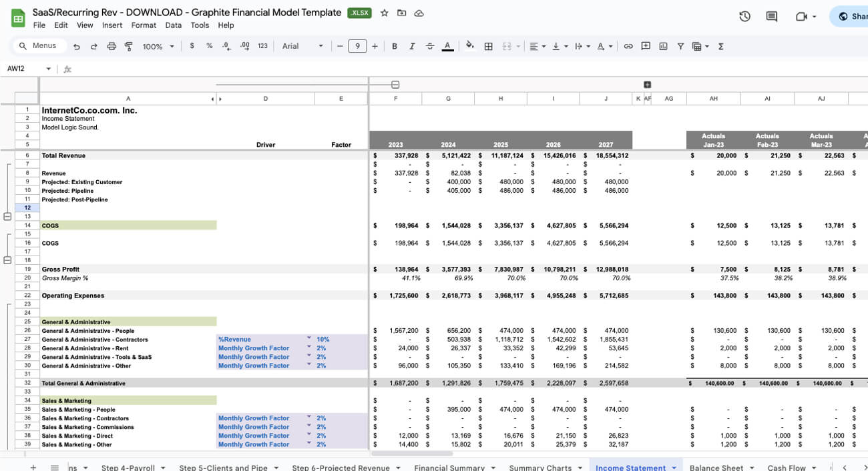868x471 pixels.
Task: Format as percent
Action: (x=209, y=46)
